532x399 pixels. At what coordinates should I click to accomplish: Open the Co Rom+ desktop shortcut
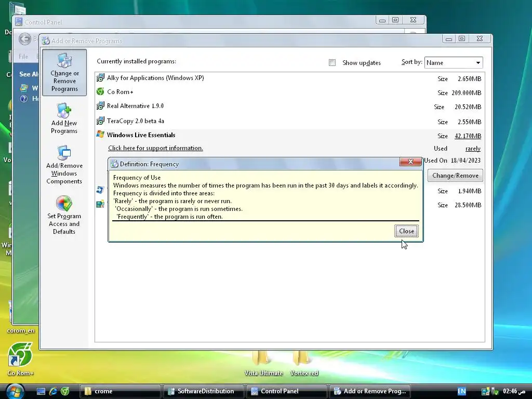pyautogui.click(x=20, y=360)
